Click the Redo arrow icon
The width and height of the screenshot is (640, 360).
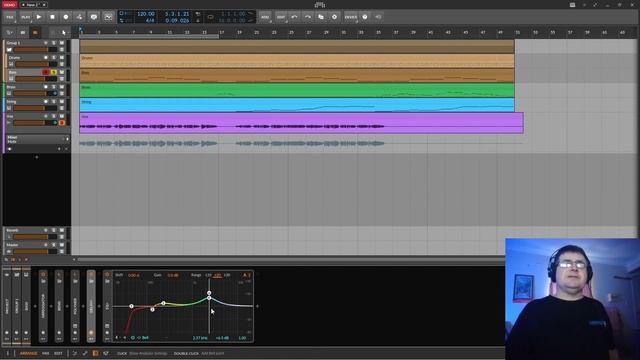coord(308,17)
